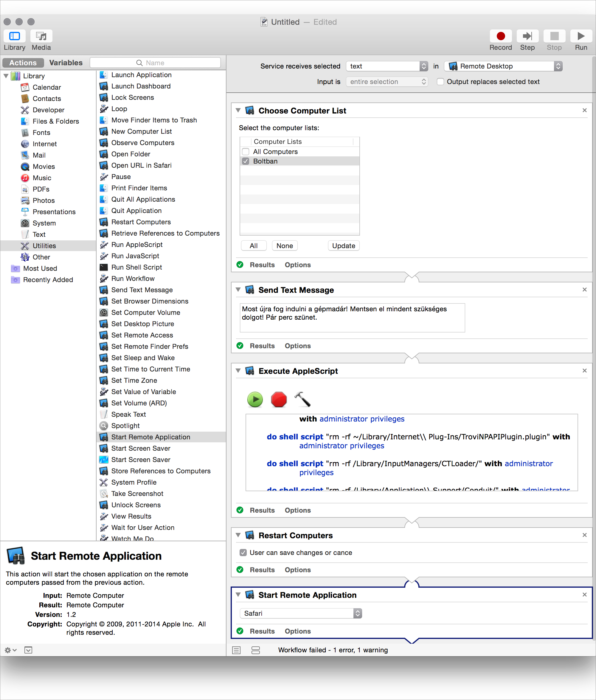Click the Step toolbar icon

pyautogui.click(x=527, y=36)
